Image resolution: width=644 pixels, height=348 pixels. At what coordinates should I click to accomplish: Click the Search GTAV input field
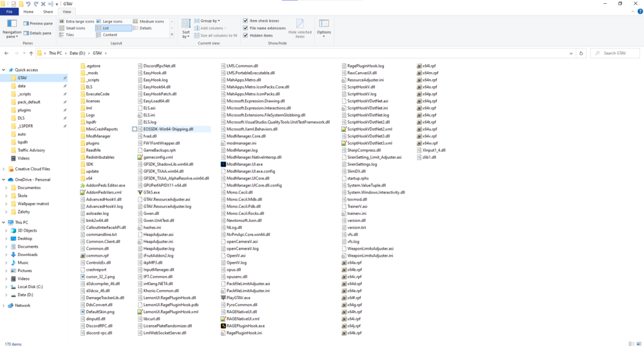[615, 53]
